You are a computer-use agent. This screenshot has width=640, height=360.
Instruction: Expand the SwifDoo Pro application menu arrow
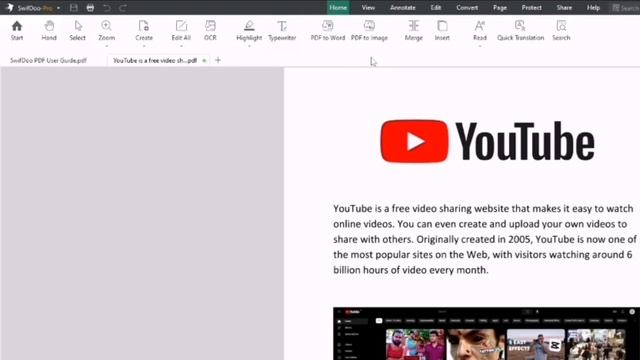tap(58, 8)
